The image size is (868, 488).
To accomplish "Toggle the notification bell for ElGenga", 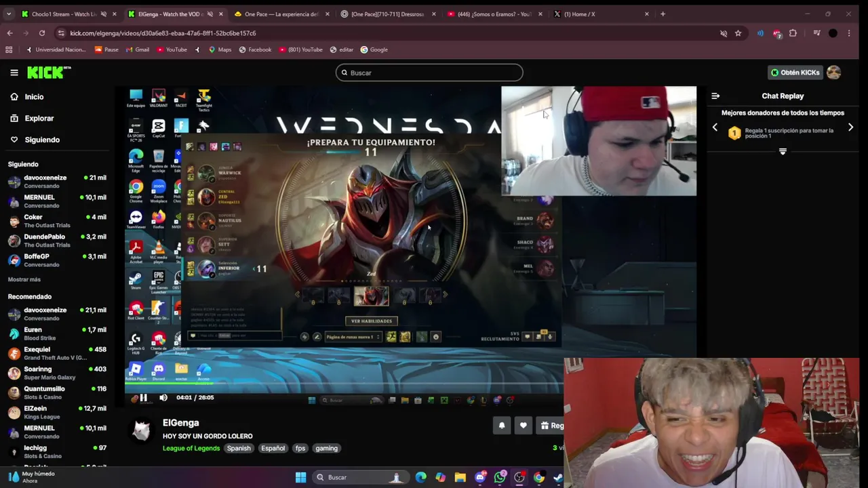I will 502,426.
